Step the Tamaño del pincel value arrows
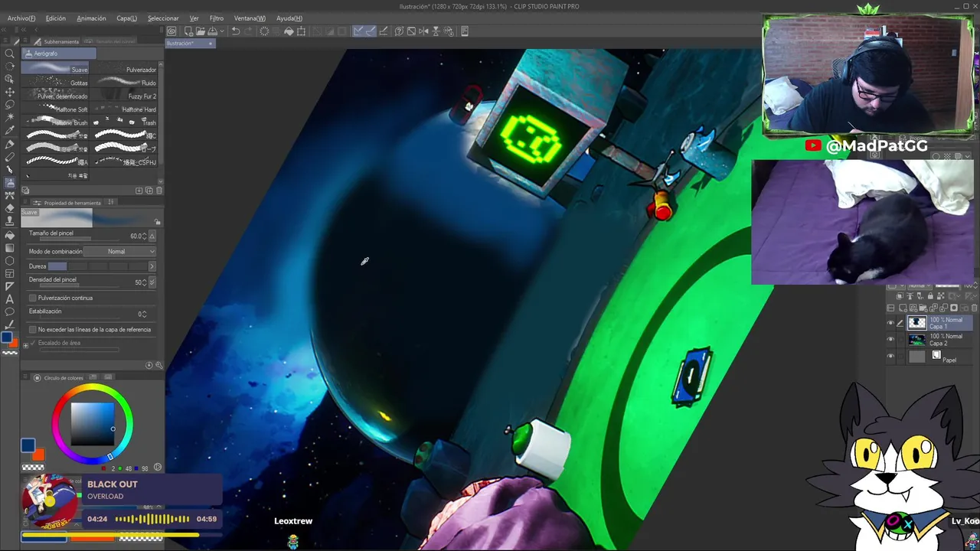 pyautogui.click(x=144, y=236)
